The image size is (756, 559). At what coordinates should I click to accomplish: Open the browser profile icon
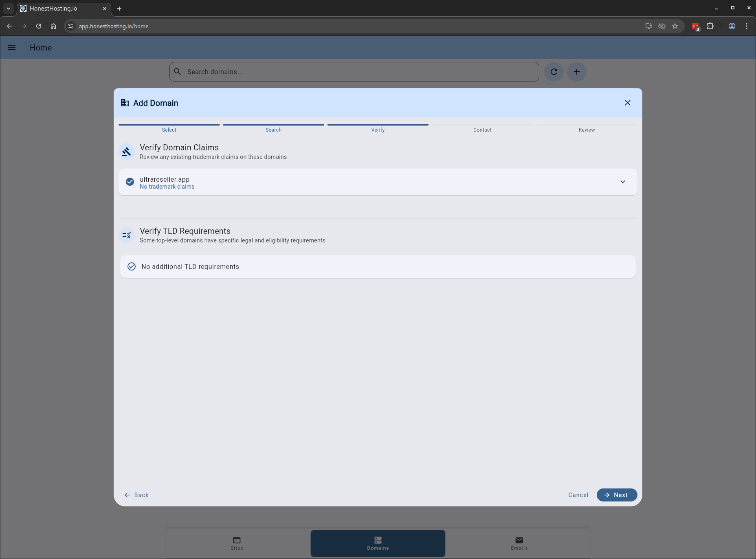coord(732,26)
